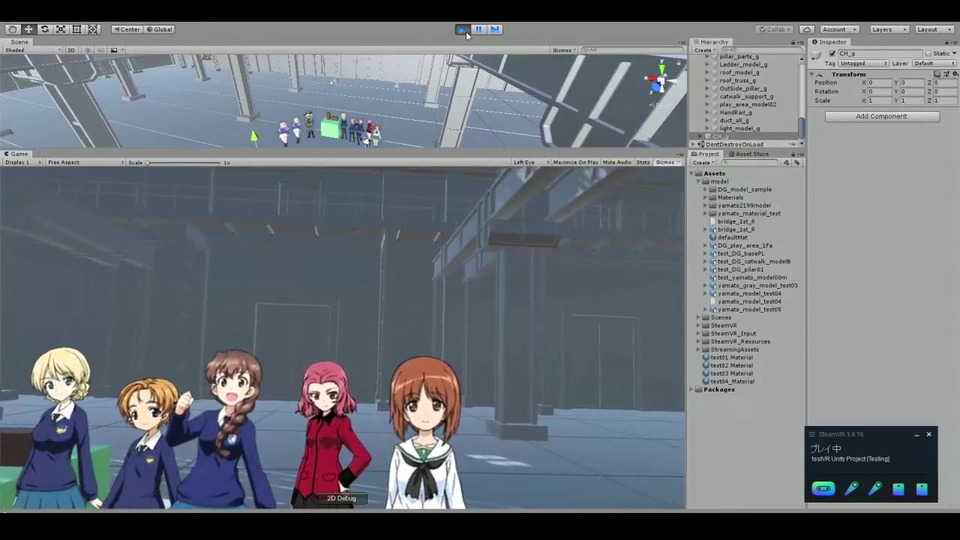Switch to the Scene tab
The height and width of the screenshot is (540, 960).
coord(17,42)
